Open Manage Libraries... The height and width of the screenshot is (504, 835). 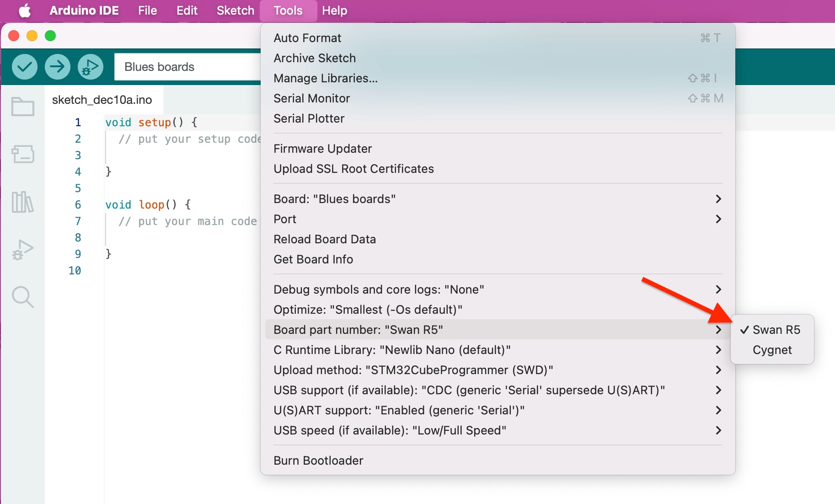(x=498, y=78)
